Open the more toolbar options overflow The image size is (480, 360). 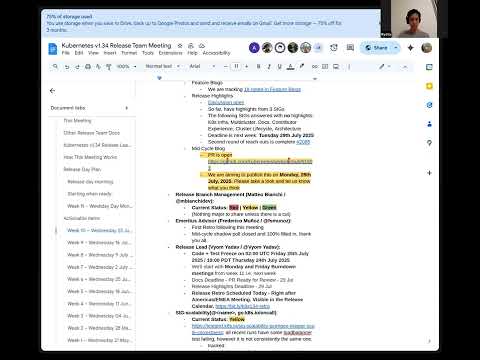(x=349, y=67)
